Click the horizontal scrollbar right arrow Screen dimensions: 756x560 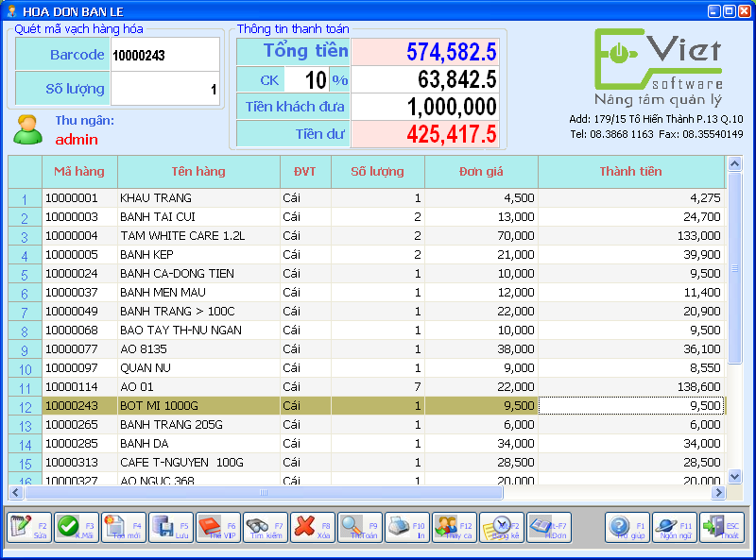[718, 493]
